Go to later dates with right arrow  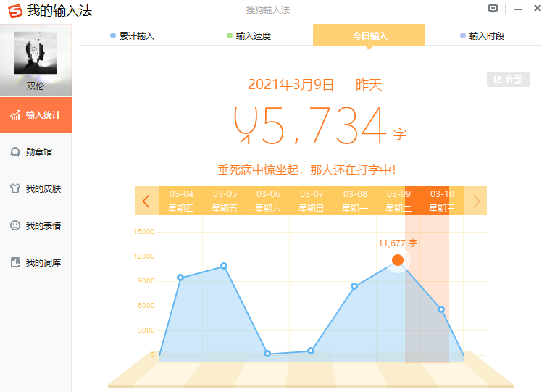(476, 201)
